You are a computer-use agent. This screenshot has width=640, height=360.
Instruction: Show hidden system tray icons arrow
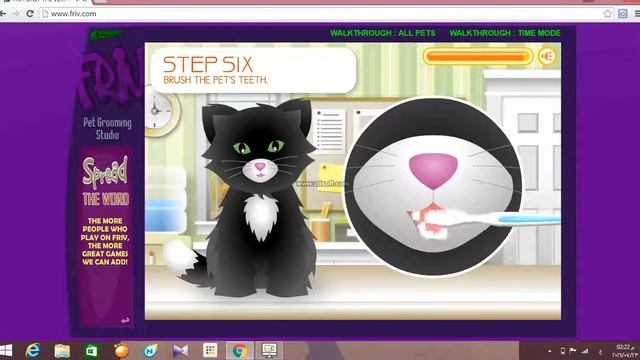pyautogui.click(x=549, y=351)
